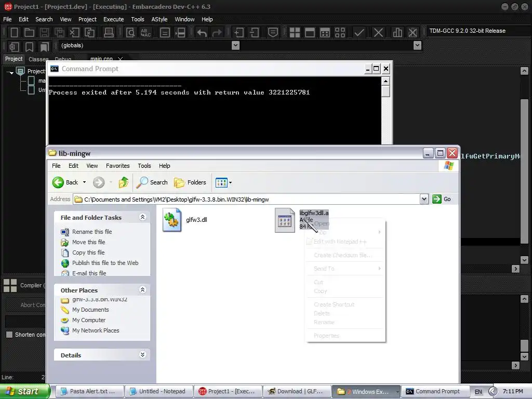The image size is (532, 399).
Task: Collapse the Other Places panel
Action: (142, 290)
